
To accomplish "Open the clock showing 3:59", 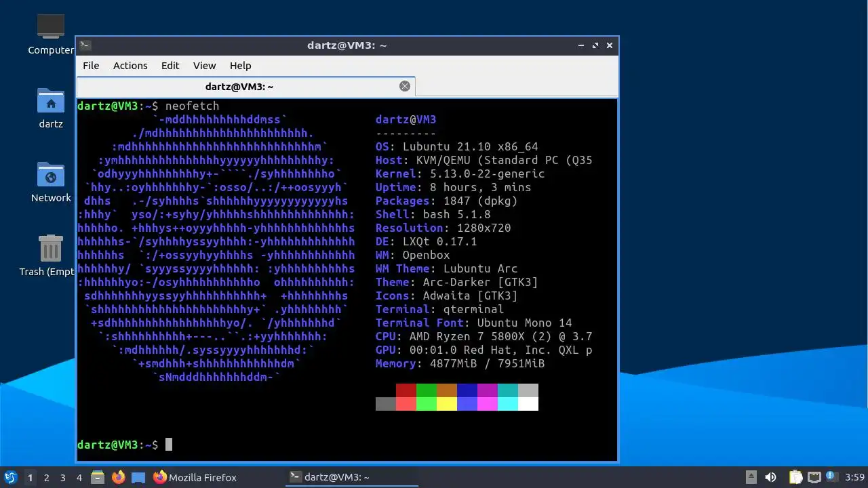I will click(x=854, y=477).
